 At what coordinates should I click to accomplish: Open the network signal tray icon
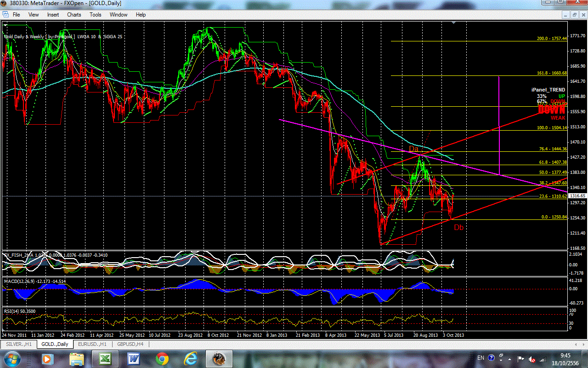pos(543,358)
